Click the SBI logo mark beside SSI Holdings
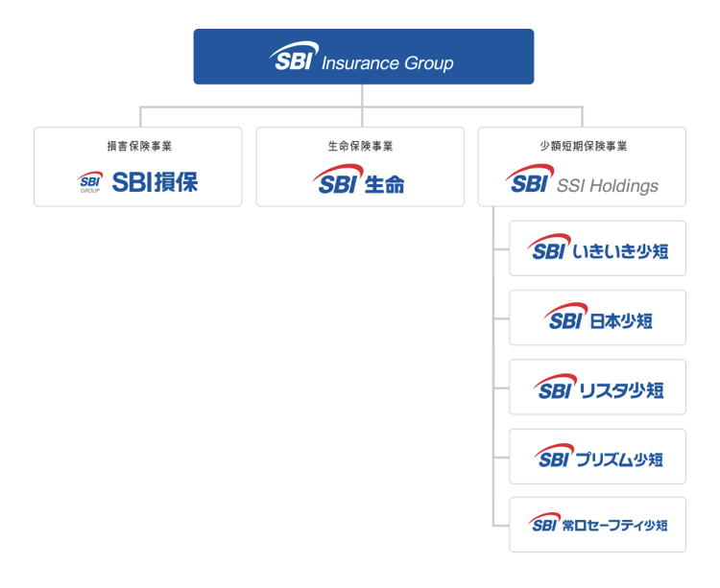Viewport: 720px width, 588px height. click(528, 181)
